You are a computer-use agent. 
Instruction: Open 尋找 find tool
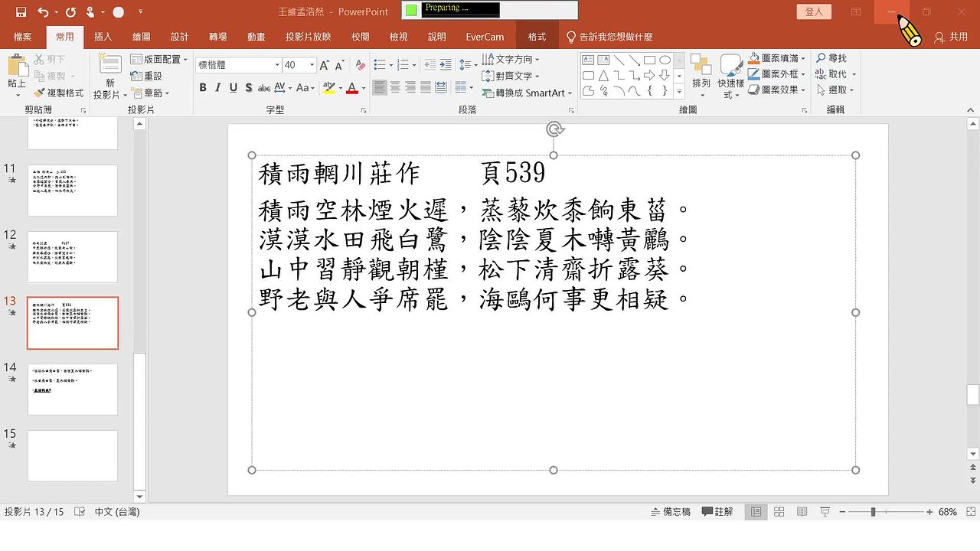click(x=831, y=58)
